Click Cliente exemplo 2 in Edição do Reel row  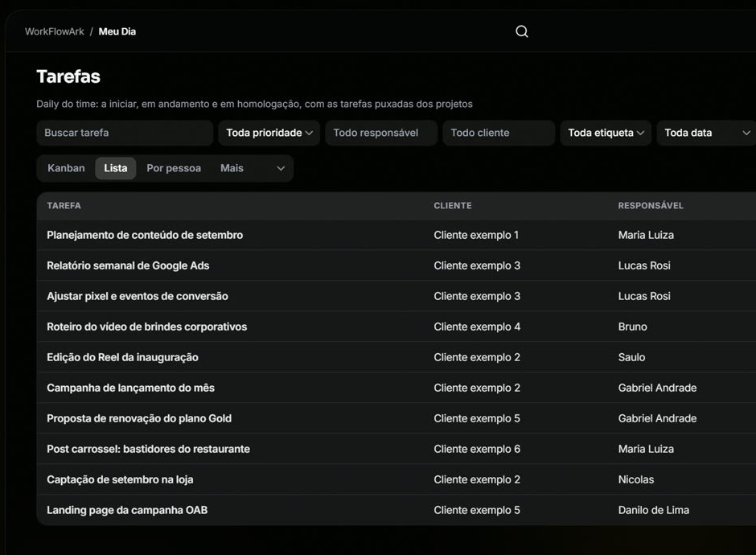[x=477, y=357]
